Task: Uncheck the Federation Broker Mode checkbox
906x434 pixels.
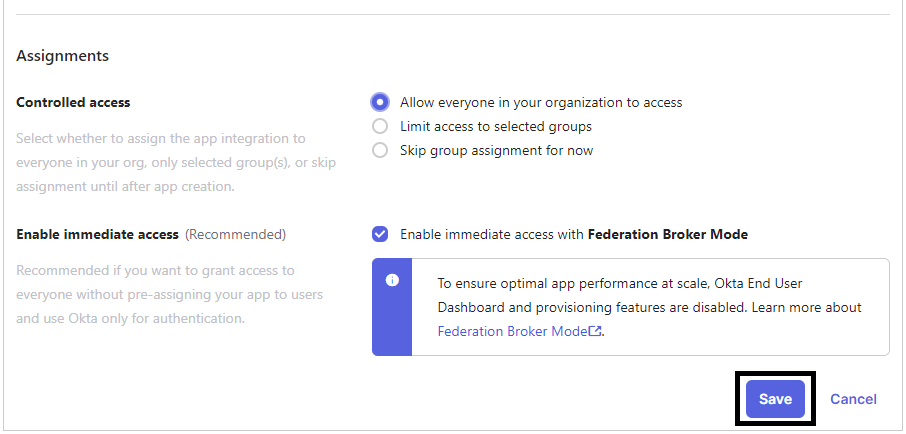Action: (380, 234)
